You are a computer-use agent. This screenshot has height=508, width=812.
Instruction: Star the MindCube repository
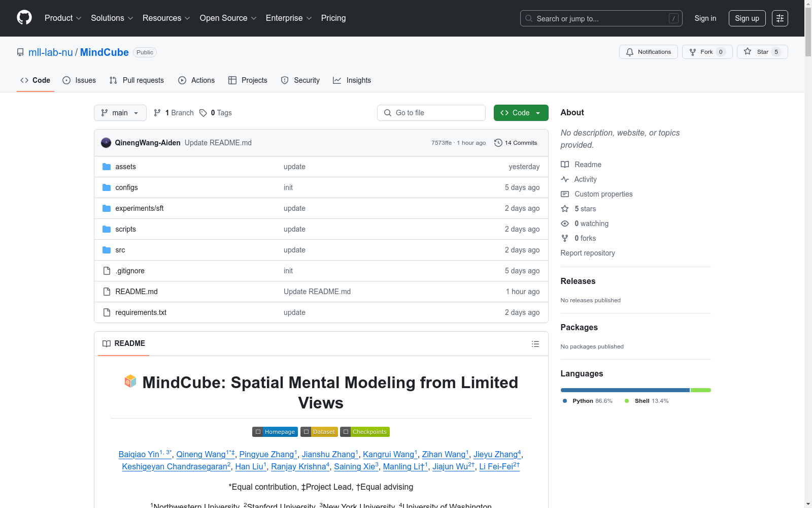pos(762,52)
